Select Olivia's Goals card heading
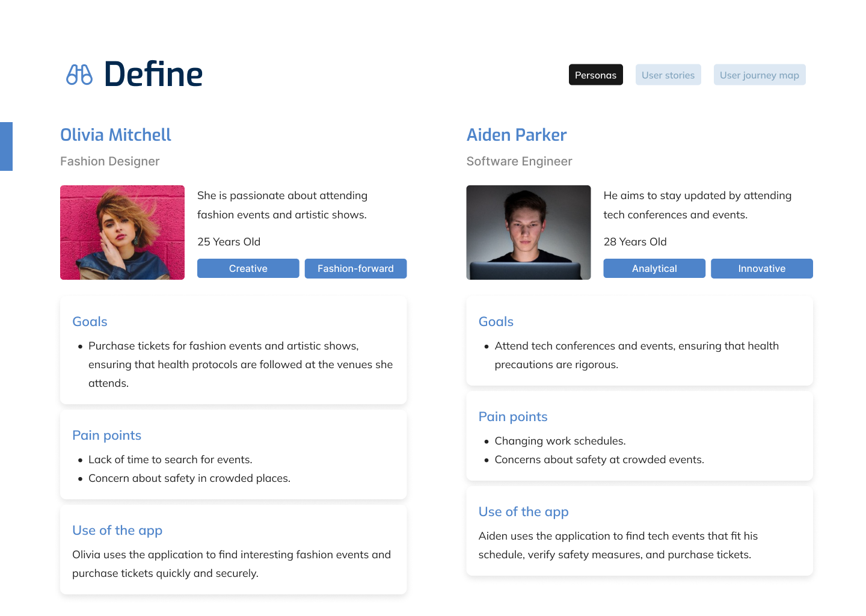Image resolution: width=866 pixels, height=616 pixels. pyautogui.click(x=90, y=322)
